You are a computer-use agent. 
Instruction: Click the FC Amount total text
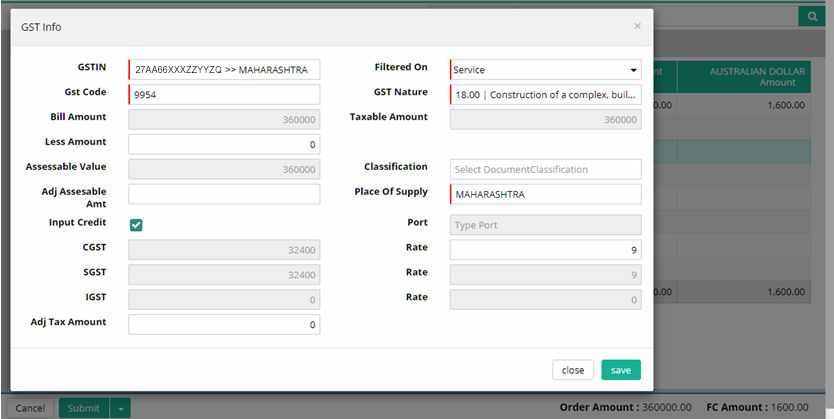tap(757, 407)
